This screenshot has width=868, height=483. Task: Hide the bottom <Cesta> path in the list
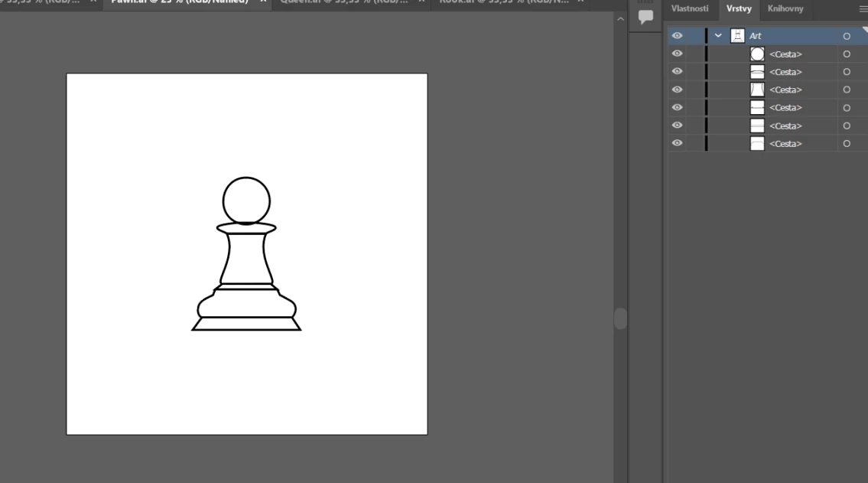[677, 143]
